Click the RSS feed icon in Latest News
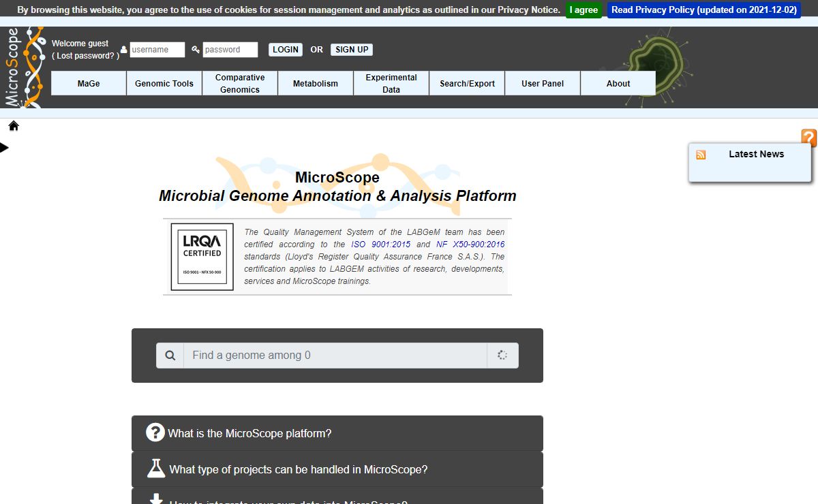Viewport: 818px width, 504px height. point(701,155)
